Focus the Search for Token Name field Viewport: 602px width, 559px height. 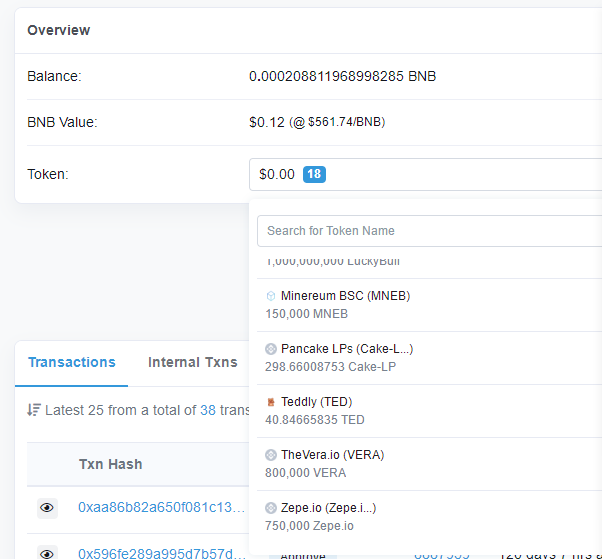(429, 231)
